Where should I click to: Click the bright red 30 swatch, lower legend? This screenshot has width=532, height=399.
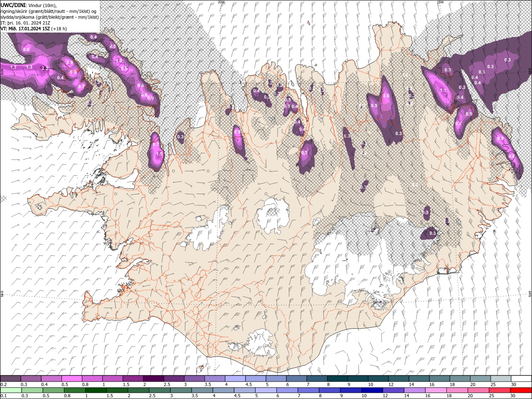(521, 390)
